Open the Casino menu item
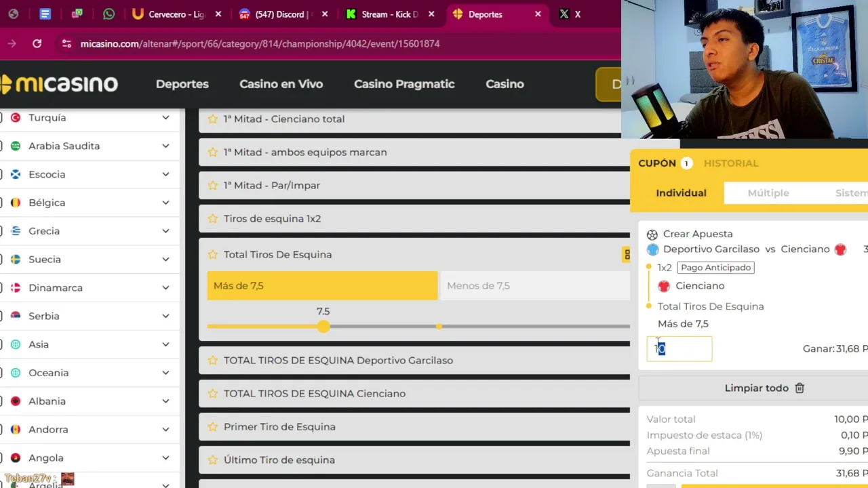 click(x=505, y=84)
